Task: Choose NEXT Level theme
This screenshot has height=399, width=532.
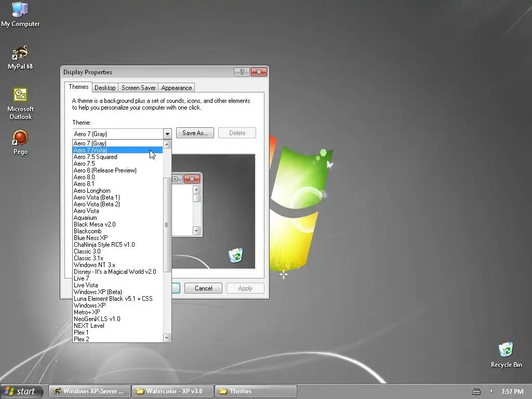Action: point(118,326)
